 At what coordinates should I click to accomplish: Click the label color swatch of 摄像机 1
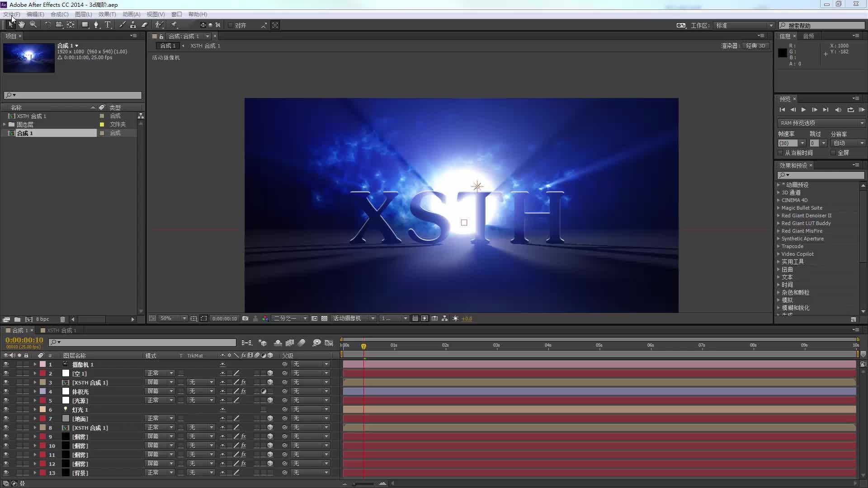tap(43, 364)
